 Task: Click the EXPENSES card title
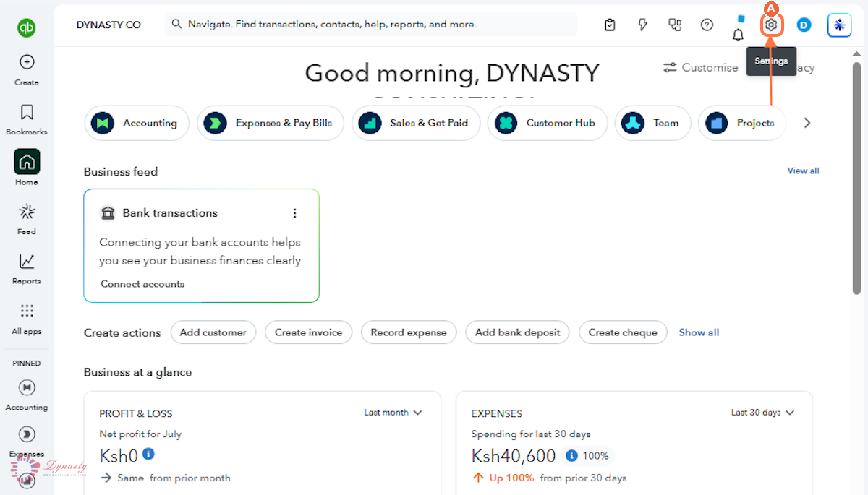tap(496, 414)
